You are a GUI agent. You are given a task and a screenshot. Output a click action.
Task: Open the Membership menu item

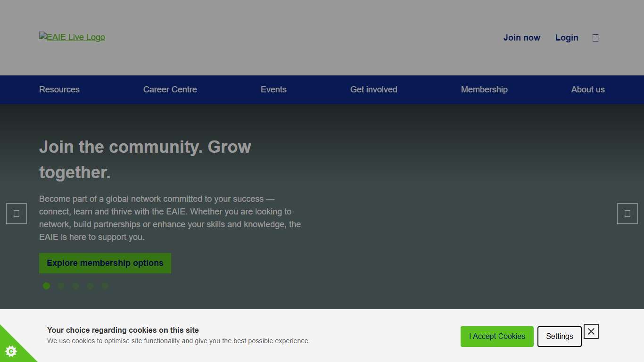[x=484, y=90]
